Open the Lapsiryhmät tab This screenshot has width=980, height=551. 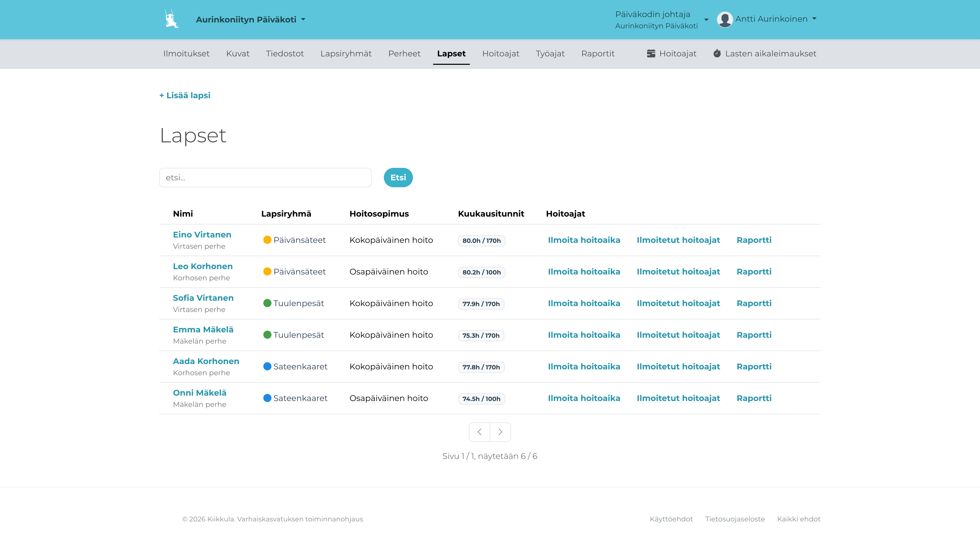pos(346,54)
